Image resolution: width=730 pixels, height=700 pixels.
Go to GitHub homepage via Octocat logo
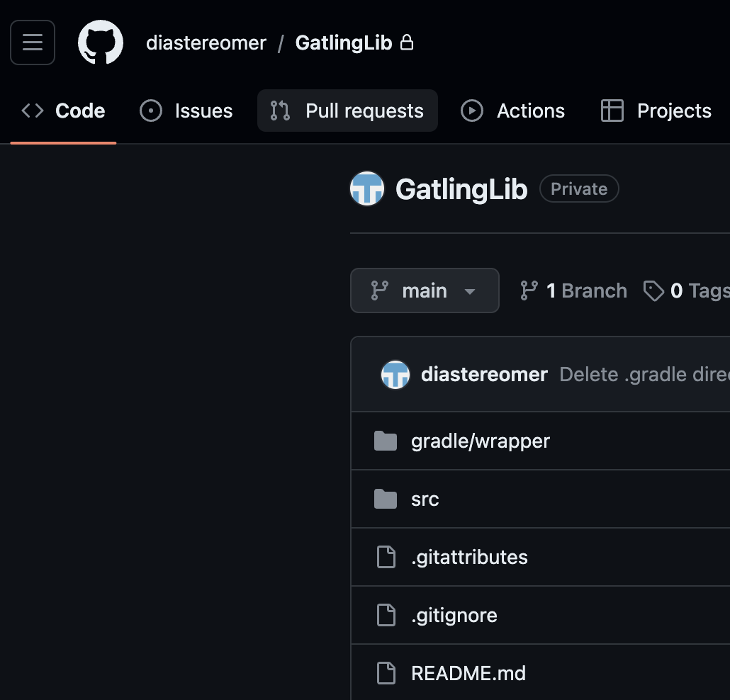(x=101, y=43)
